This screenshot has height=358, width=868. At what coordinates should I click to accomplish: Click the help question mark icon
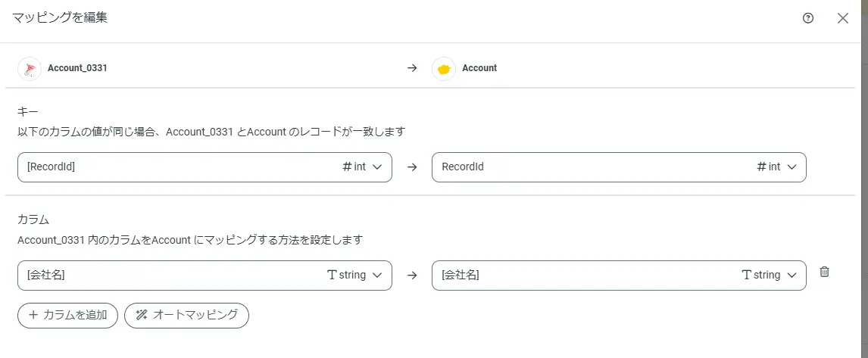pyautogui.click(x=807, y=19)
